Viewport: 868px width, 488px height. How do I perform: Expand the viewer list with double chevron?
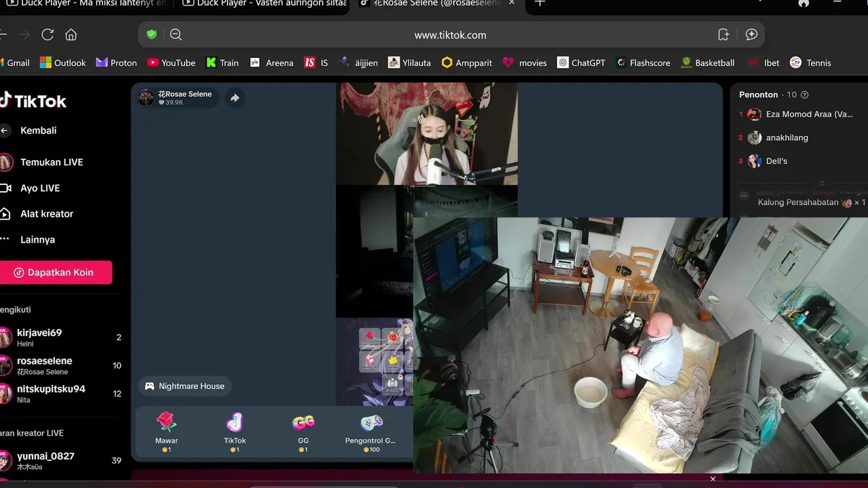822,183
